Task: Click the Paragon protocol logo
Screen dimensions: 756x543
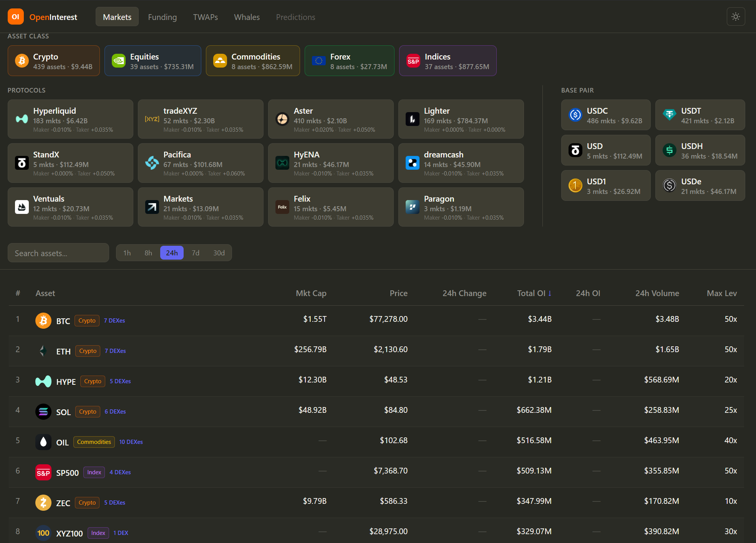Action: tap(413, 207)
